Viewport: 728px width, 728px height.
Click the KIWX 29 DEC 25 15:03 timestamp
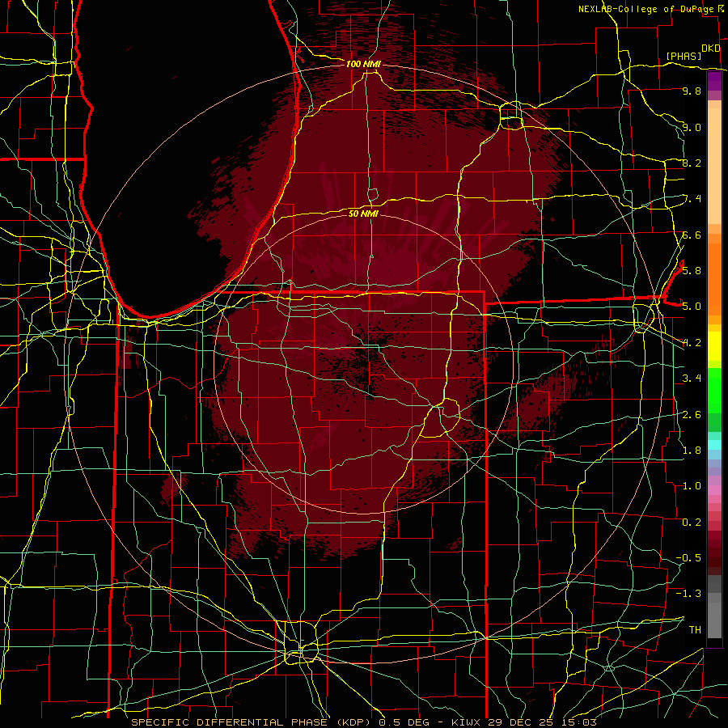tap(523, 722)
